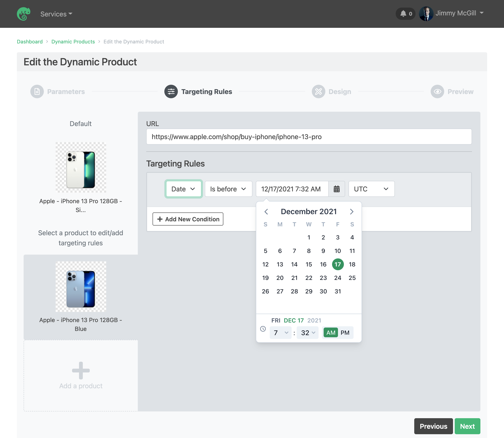Click the Previous button

[x=433, y=426]
